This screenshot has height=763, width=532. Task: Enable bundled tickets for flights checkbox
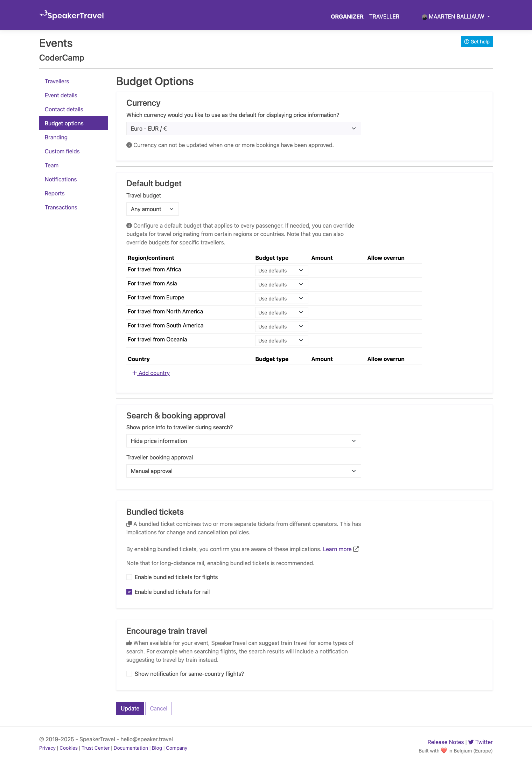129,577
